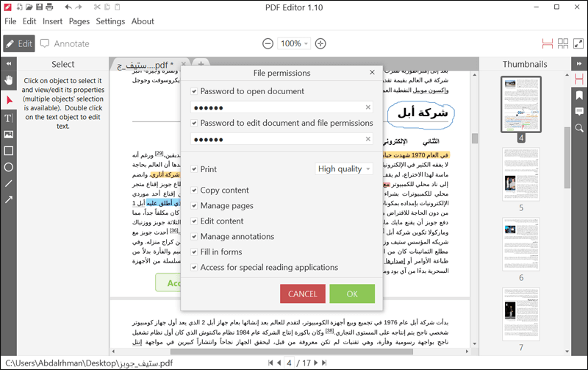Uncheck Copy content permission
Screen dimensions: 588x370
coord(194,191)
